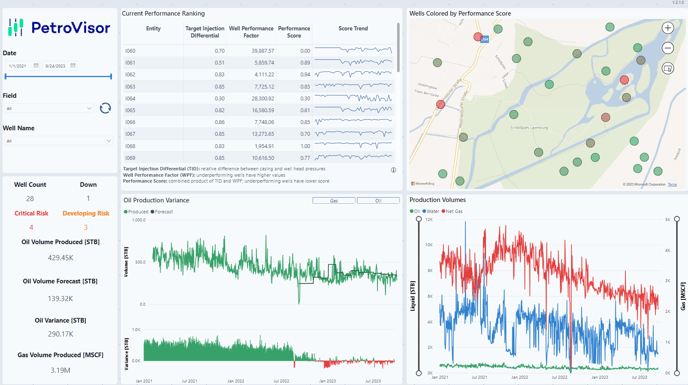Switch variance chart to Gas
This screenshot has width=688, height=385.
coord(334,201)
